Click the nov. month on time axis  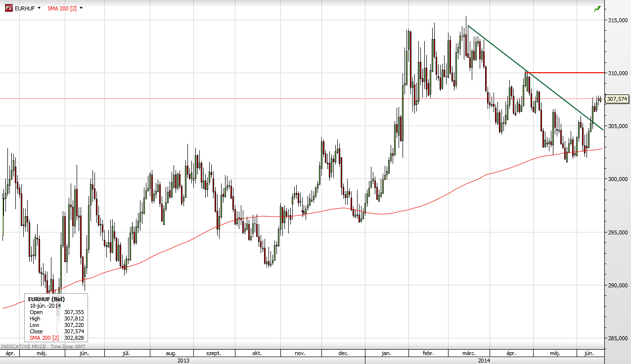(300, 354)
